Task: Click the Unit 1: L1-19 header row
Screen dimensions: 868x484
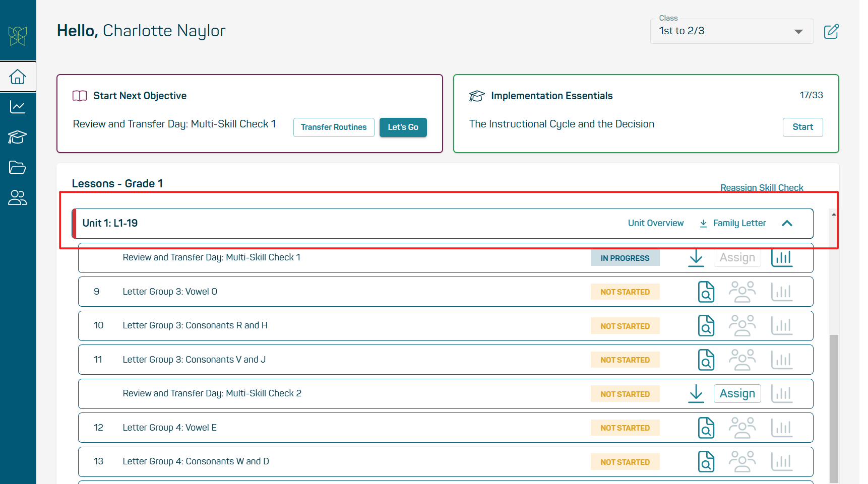Action: (x=353, y=224)
